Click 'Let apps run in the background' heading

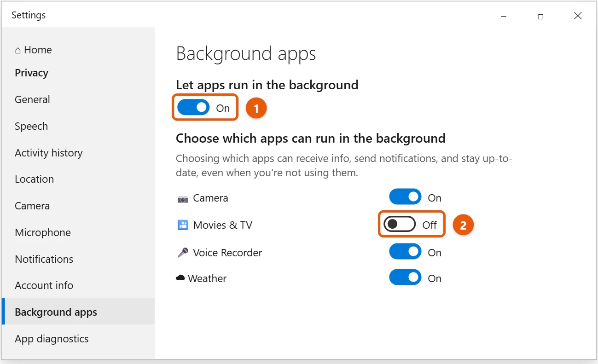(x=267, y=85)
